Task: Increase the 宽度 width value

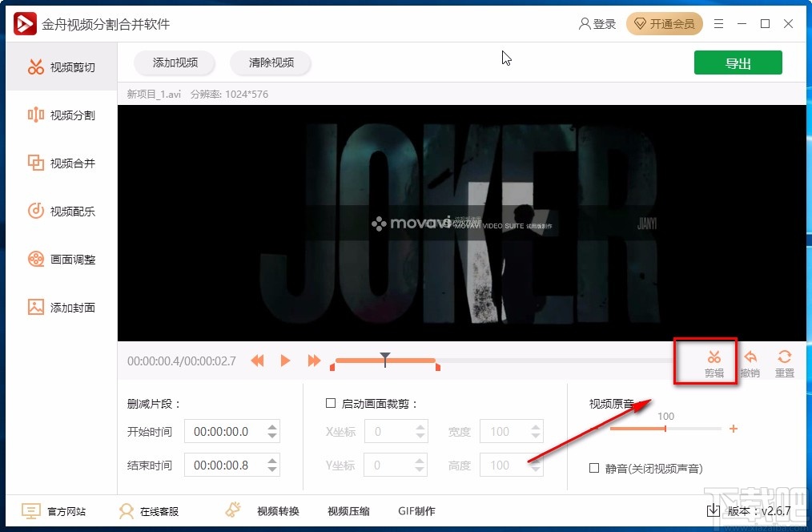Action: [x=536, y=427]
